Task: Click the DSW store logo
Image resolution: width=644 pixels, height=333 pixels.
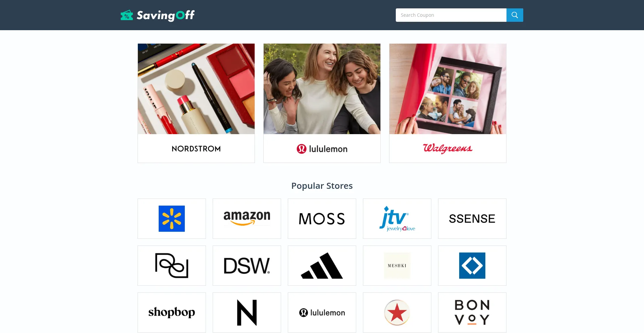Action: tap(247, 266)
